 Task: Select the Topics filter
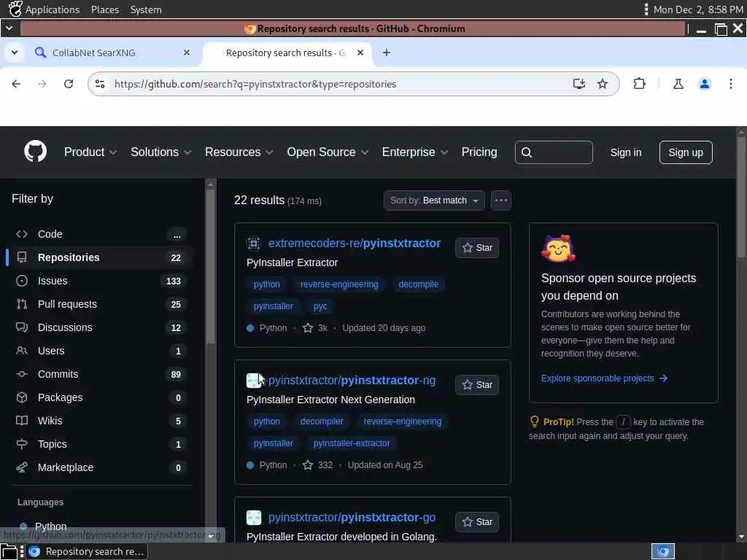[100, 444]
